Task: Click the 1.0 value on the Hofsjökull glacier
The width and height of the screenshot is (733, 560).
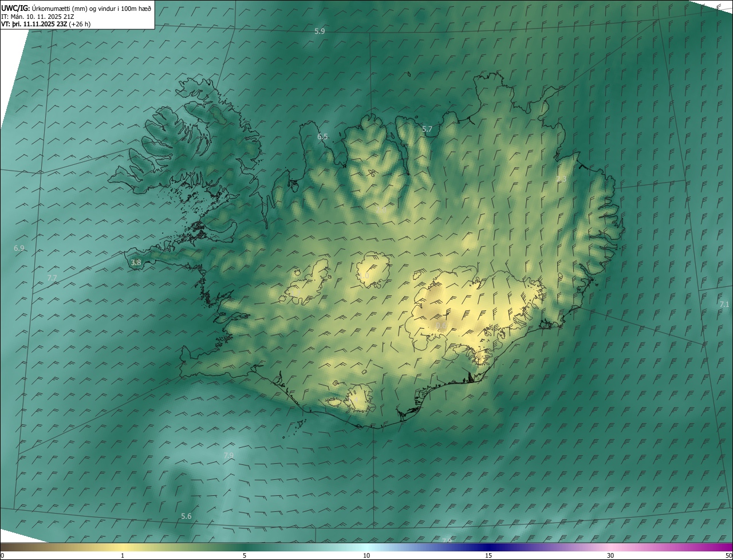Action: click(364, 276)
